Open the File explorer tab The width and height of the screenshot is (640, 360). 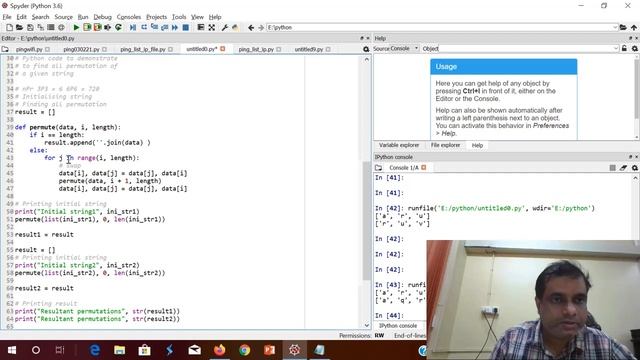[445, 145]
